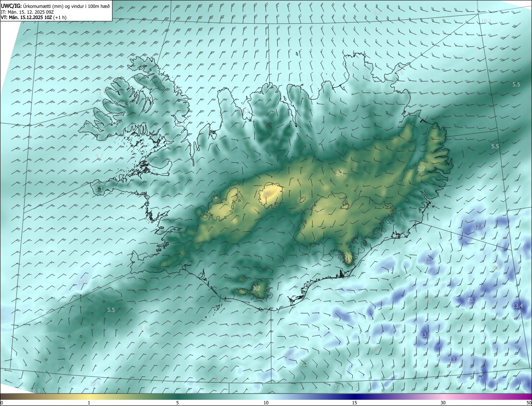Viewport: 532px width, 406px height.
Task: Click the 10.4 value on the map
Action: tap(95, 384)
